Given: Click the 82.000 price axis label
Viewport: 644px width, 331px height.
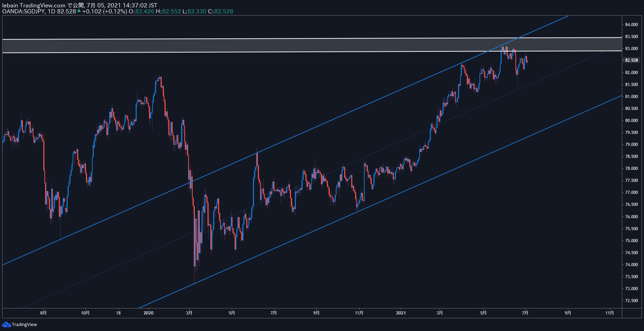Looking at the screenshot, I should click(632, 73).
